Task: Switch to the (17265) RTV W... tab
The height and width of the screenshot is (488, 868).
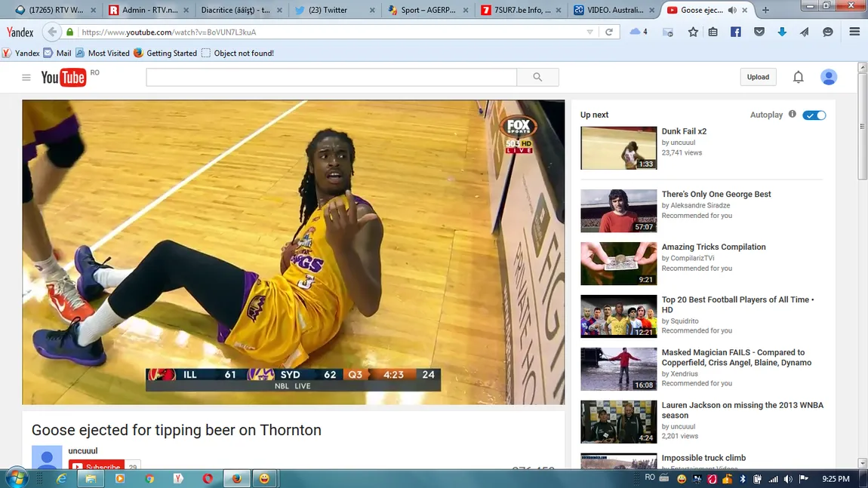Action: pyautogui.click(x=55, y=10)
